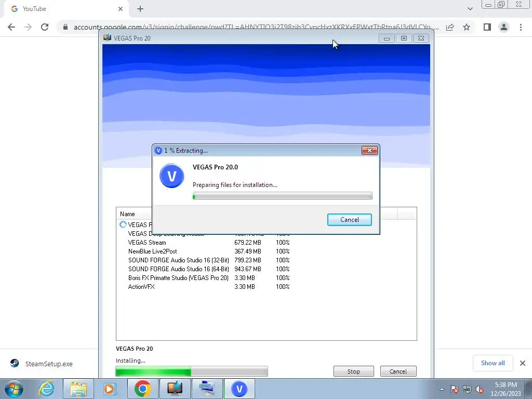The height and width of the screenshot is (399, 532).
Task: Dismiss the downloads bar
Action: (x=523, y=363)
